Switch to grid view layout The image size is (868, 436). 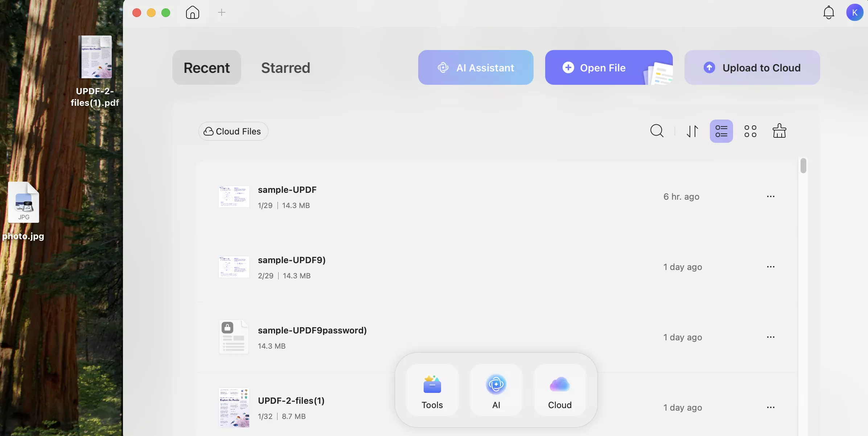(750, 131)
